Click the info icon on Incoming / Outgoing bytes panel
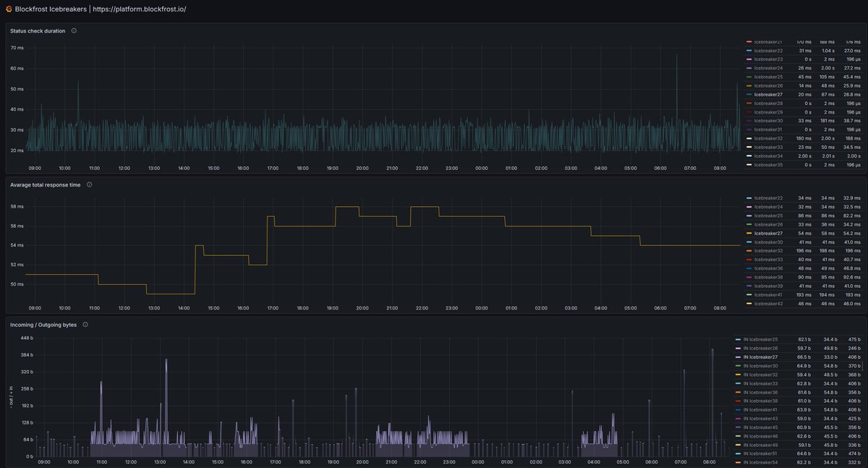Image resolution: width=868 pixels, height=468 pixels. coord(85,324)
